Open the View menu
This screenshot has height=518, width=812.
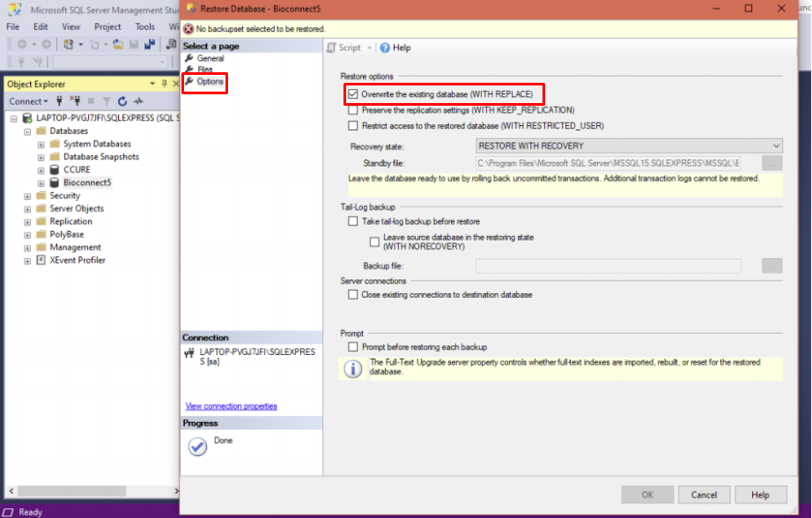coord(71,26)
